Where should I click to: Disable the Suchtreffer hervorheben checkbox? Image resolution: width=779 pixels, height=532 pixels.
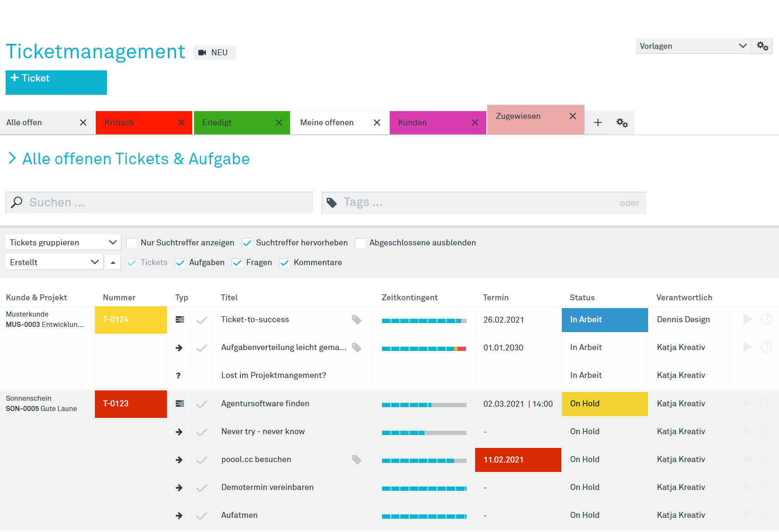(x=247, y=242)
